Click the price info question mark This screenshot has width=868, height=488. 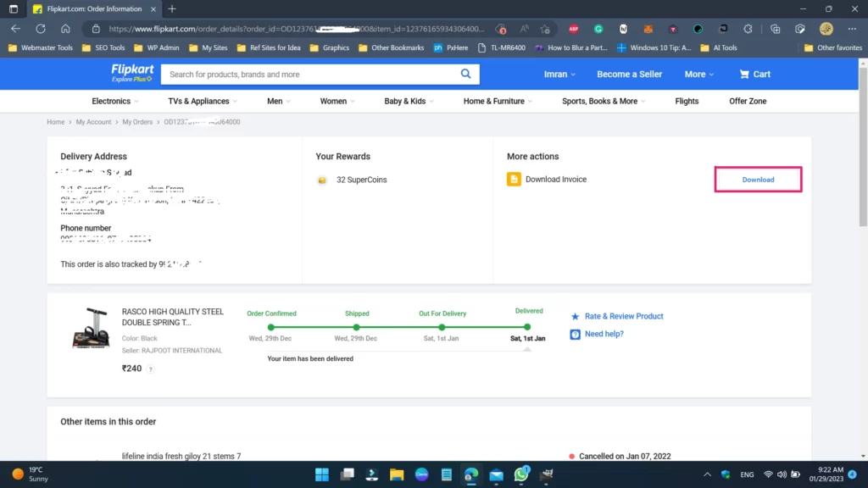(151, 369)
